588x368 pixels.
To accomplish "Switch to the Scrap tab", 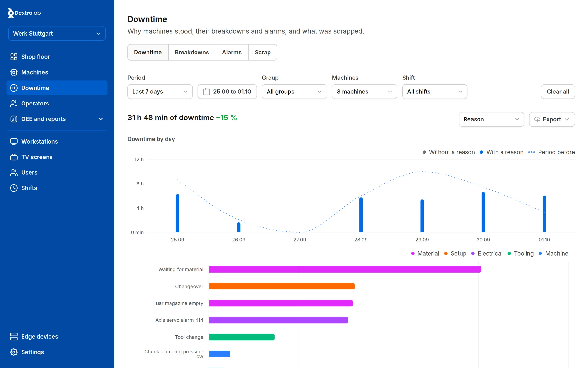I will 263,52.
